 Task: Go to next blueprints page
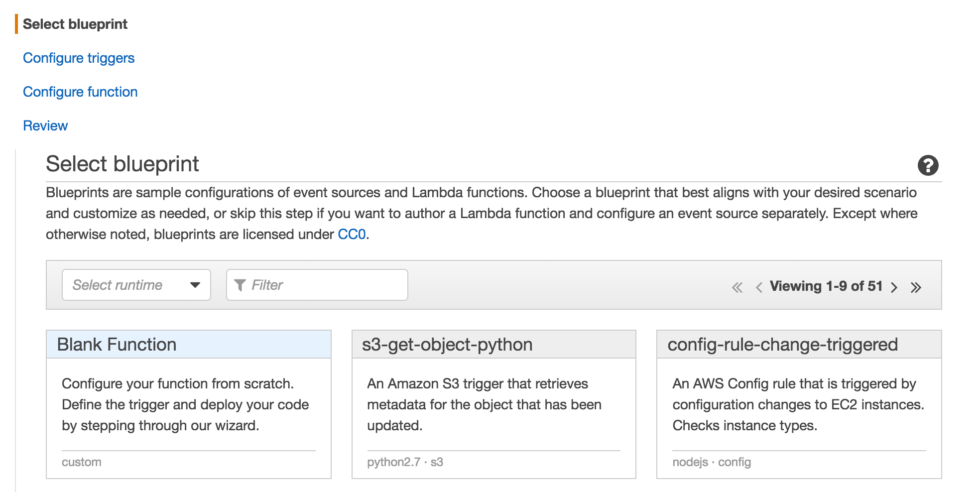pos(894,287)
